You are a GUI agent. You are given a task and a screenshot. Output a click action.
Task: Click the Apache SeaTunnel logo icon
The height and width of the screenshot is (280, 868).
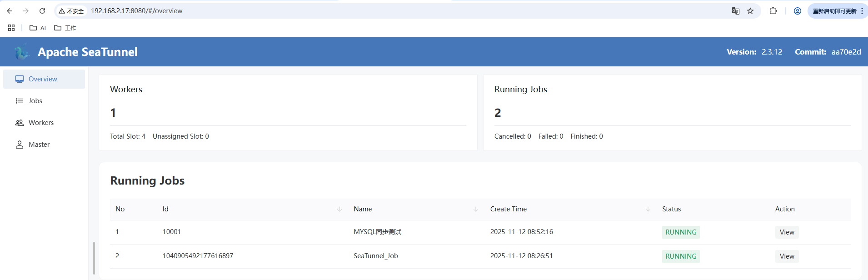click(x=21, y=52)
